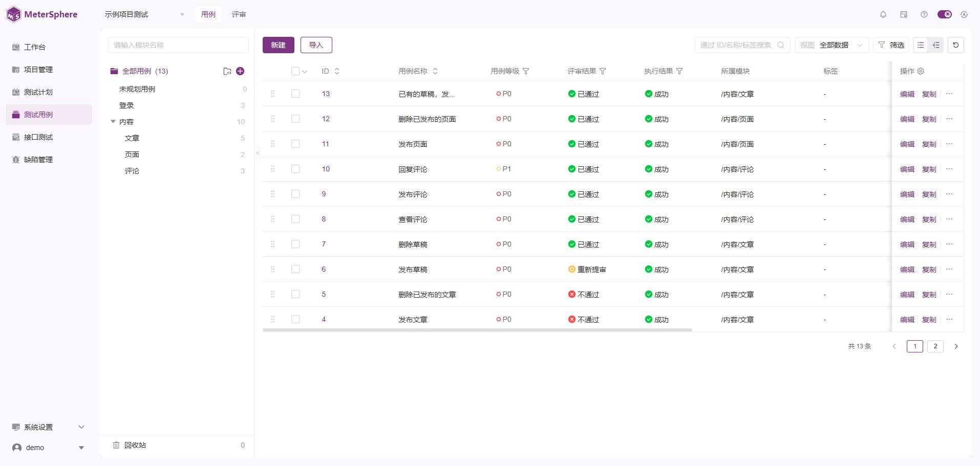
Task: Click 编辑 for case 13
Action: (907, 94)
